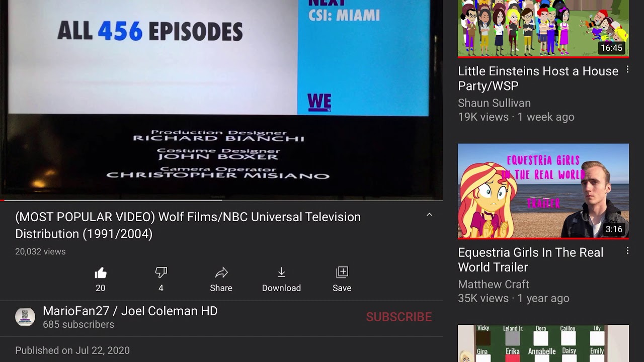Open Little Einsteins Host a House Party title
This screenshot has width=644, height=362.
pyautogui.click(x=538, y=78)
